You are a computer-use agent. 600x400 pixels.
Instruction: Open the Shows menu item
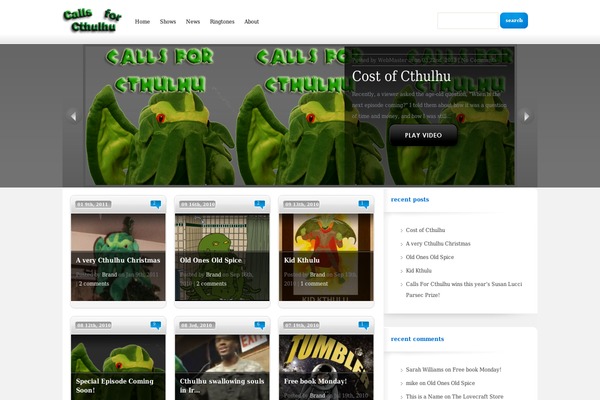[168, 22]
